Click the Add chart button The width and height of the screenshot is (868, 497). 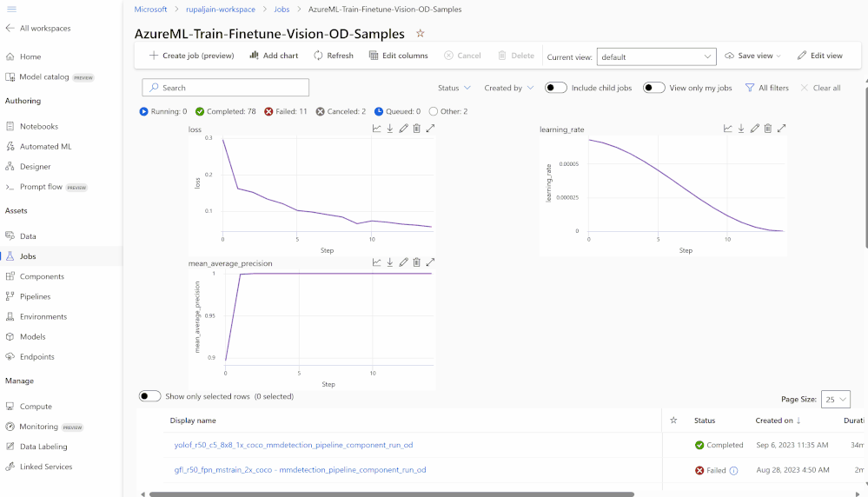pos(274,56)
